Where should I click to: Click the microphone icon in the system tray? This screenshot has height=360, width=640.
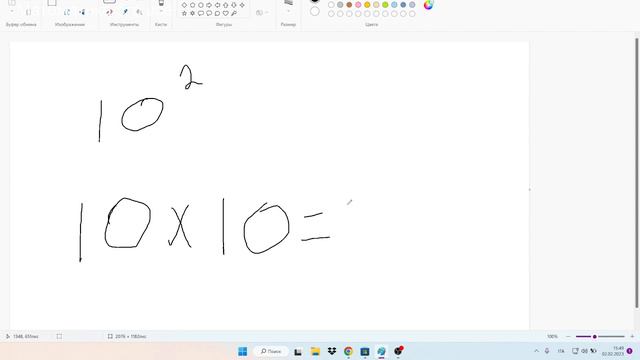point(547,351)
